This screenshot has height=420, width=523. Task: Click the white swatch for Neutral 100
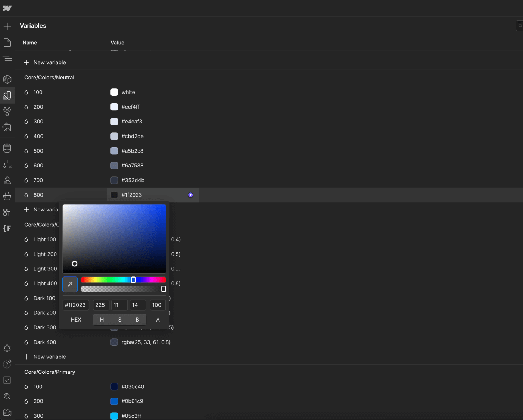pos(114,92)
